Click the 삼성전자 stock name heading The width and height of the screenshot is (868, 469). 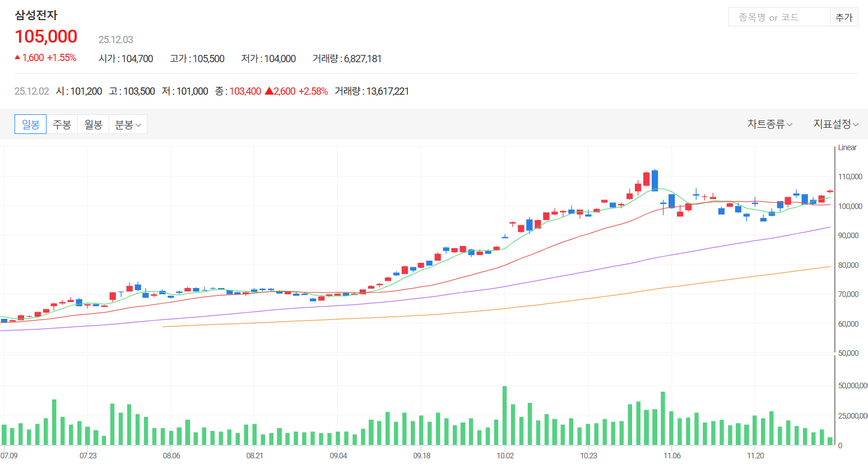[36, 15]
